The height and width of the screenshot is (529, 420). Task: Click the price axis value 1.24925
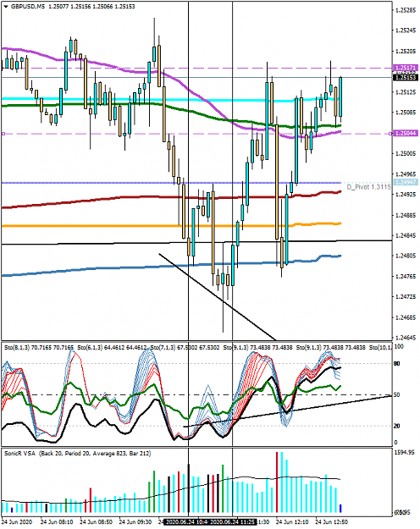406,195
